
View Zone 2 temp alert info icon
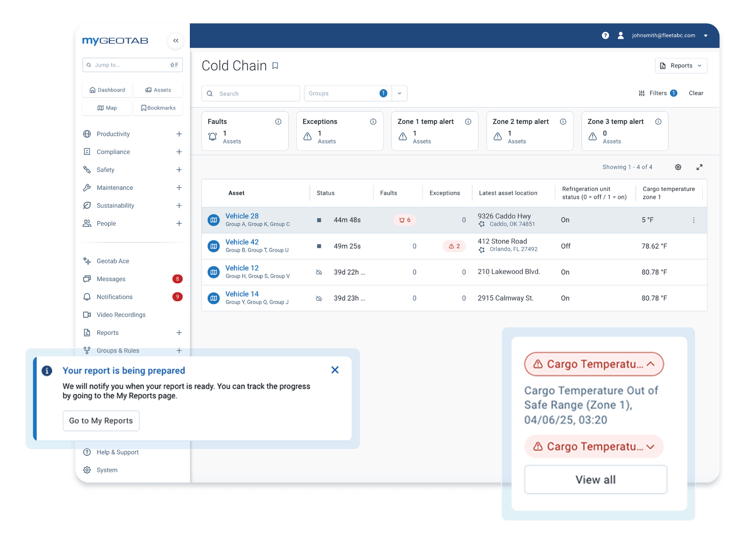point(563,122)
